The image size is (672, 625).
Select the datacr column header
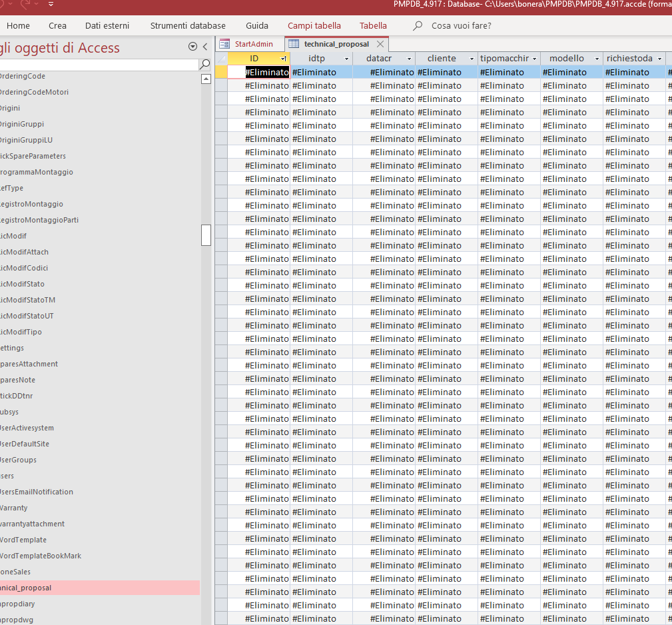pos(379,58)
